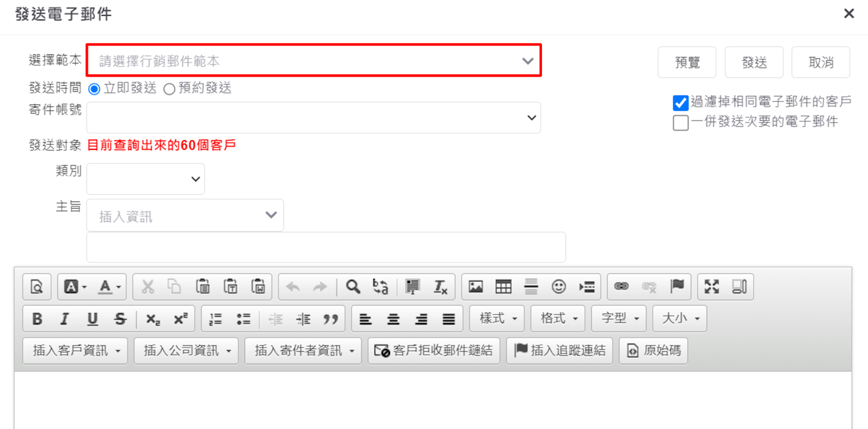Open the 插入資訊 subject dropdown
This screenshot has height=429, width=868.
tap(185, 216)
